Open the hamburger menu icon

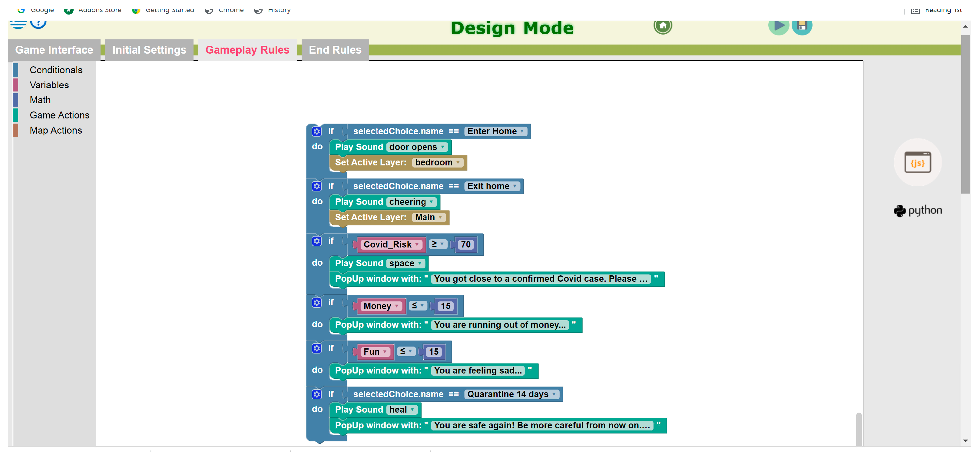coord(18,25)
